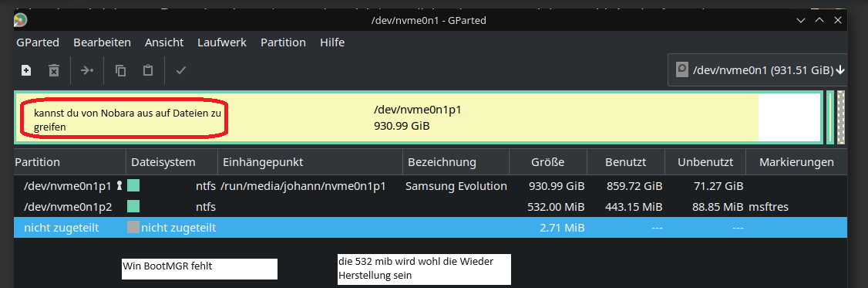This screenshot has height=288, width=868.
Task: Click the dotted unallocated block in disk graphic
Action: coord(841,117)
